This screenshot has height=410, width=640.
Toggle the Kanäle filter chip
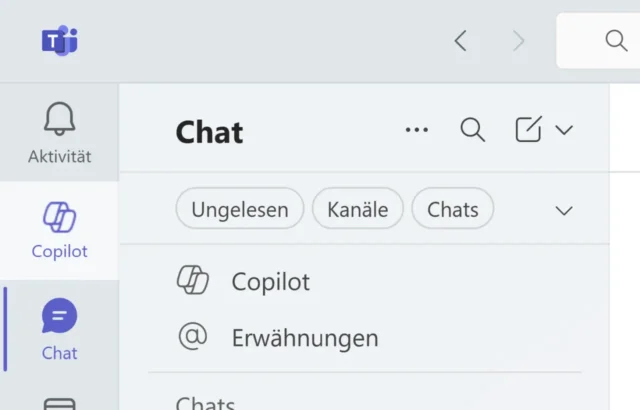[x=357, y=209]
